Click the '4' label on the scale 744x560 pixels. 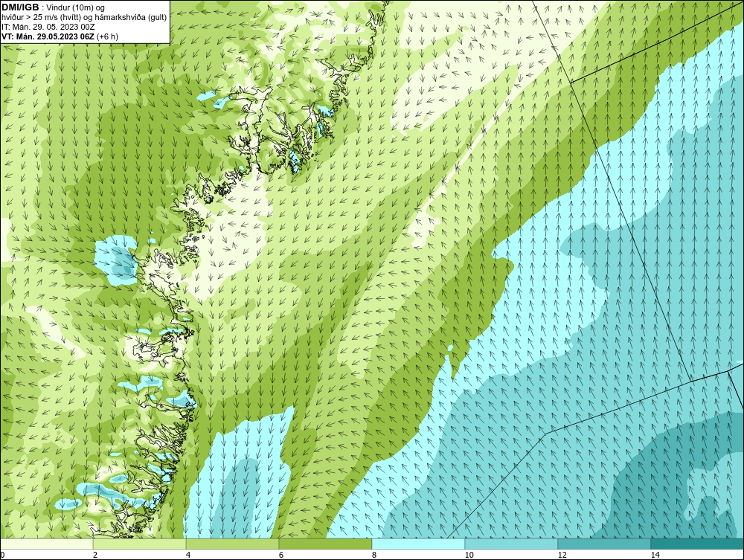click(188, 556)
